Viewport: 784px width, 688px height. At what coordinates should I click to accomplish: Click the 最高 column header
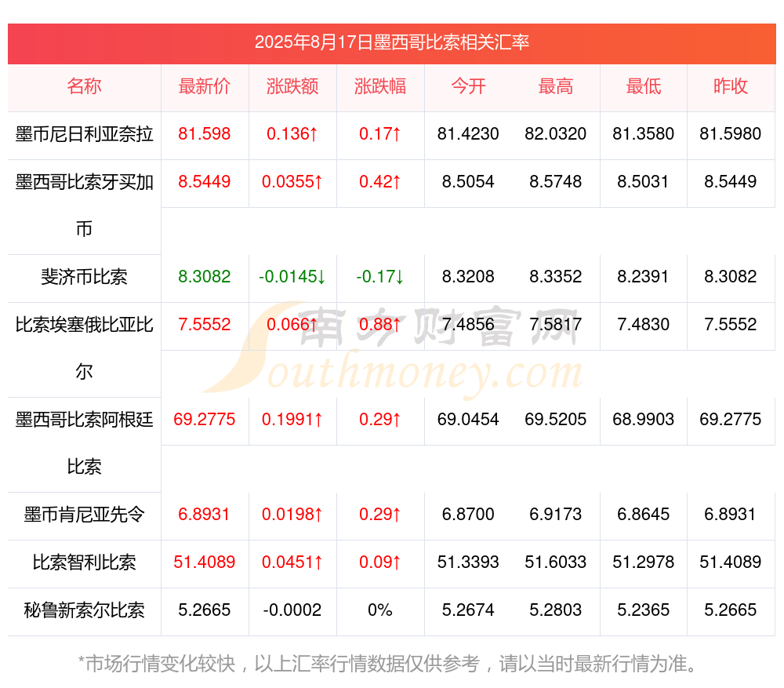[556, 86]
